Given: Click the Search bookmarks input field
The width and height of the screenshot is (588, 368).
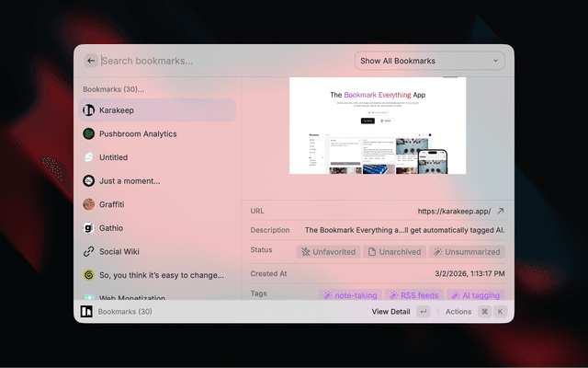Looking at the screenshot, I should pyautogui.click(x=220, y=61).
